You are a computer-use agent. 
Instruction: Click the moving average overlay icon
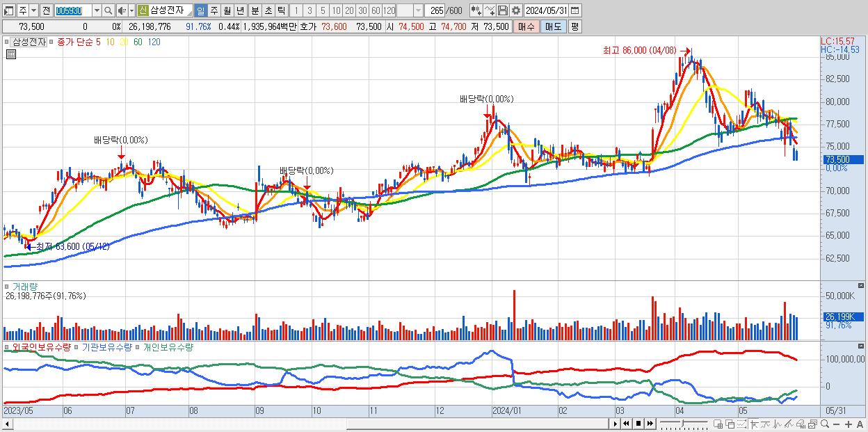tap(765, 424)
